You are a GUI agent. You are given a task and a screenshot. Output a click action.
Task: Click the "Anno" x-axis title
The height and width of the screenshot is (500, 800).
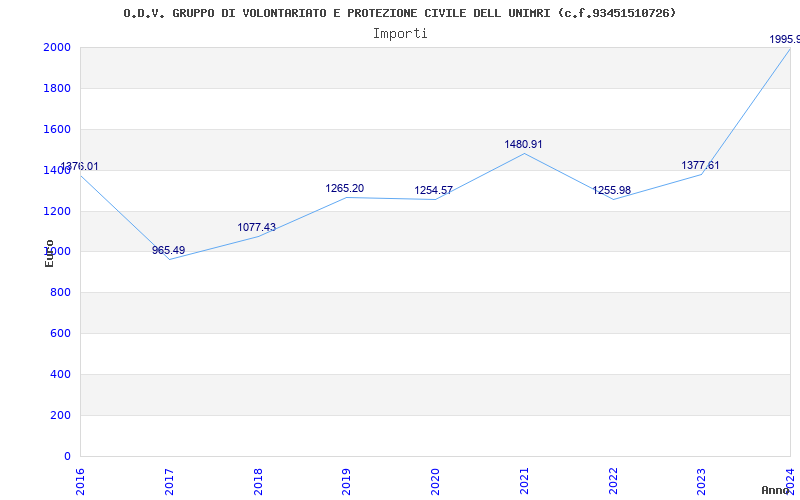[x=778, y=490]
